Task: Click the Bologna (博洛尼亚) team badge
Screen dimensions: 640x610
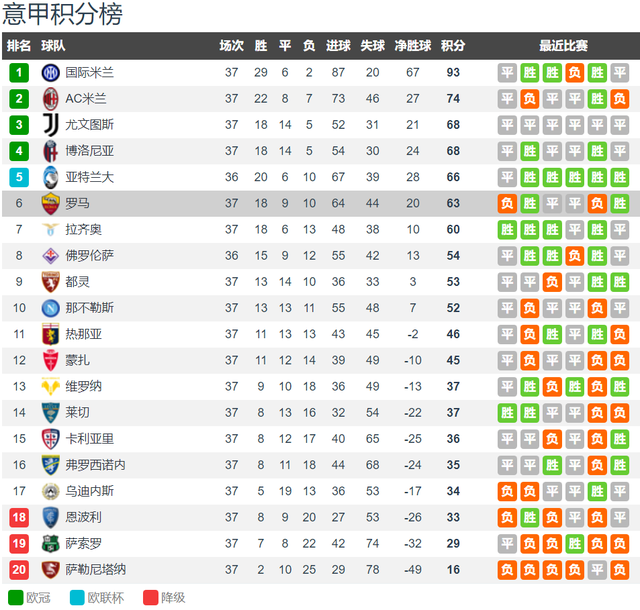Action: click(x=51, y=151)
